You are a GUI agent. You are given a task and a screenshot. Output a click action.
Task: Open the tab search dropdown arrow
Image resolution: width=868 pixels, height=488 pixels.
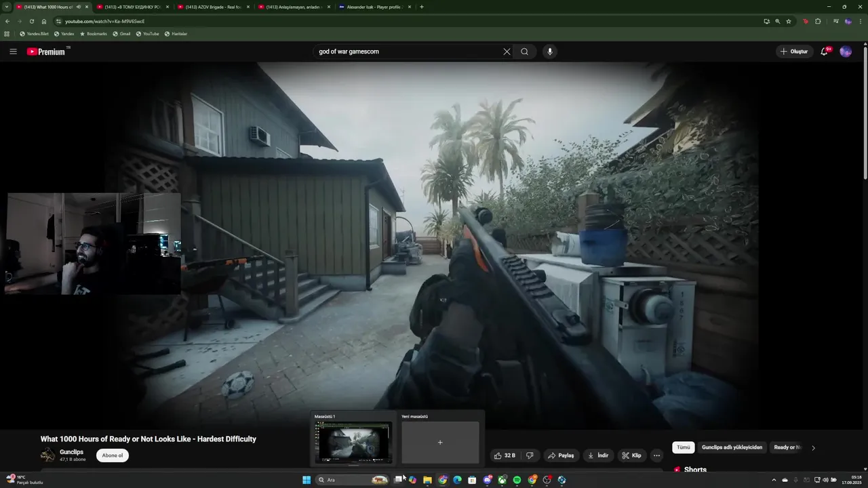pos(6,7)
